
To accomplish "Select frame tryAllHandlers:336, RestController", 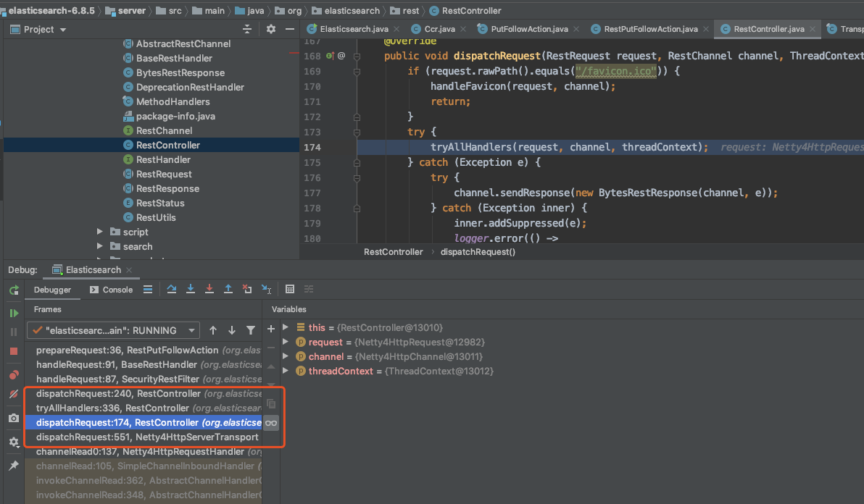I will [x=144, y=408].
